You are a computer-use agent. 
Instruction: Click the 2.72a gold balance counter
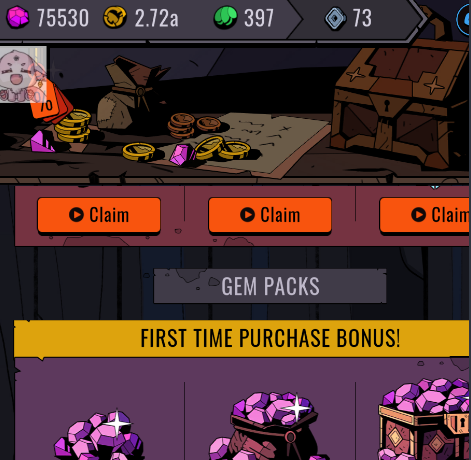[x=157, y=18]
